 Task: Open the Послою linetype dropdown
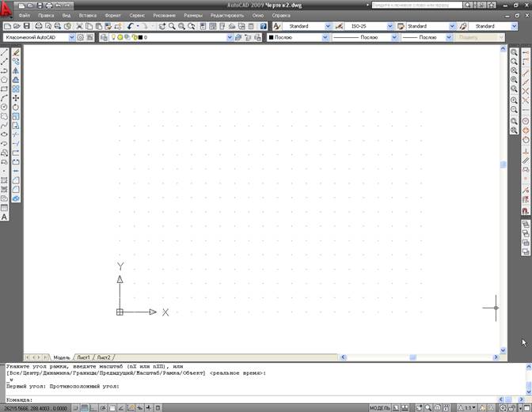click(x=394, y=37)
